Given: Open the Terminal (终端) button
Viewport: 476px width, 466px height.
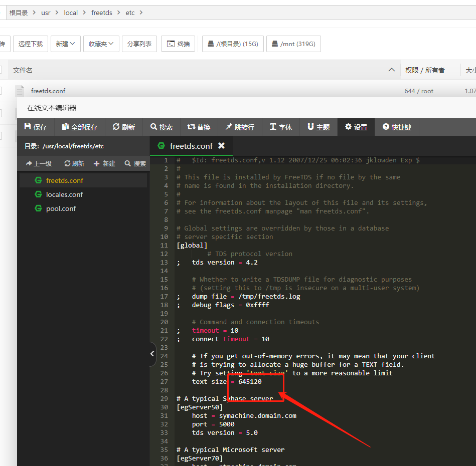Looking at the screenshot, I should (178, 44).
